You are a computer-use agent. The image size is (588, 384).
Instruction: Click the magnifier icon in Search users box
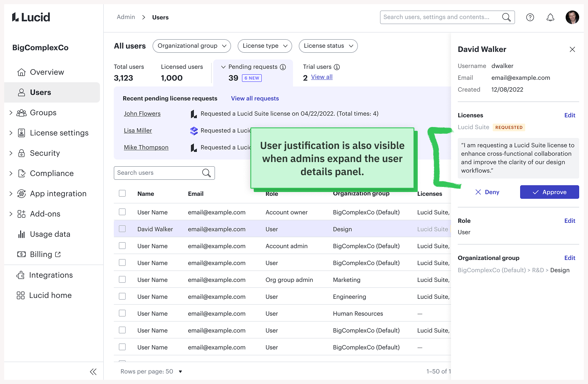(x=207, y=173)
